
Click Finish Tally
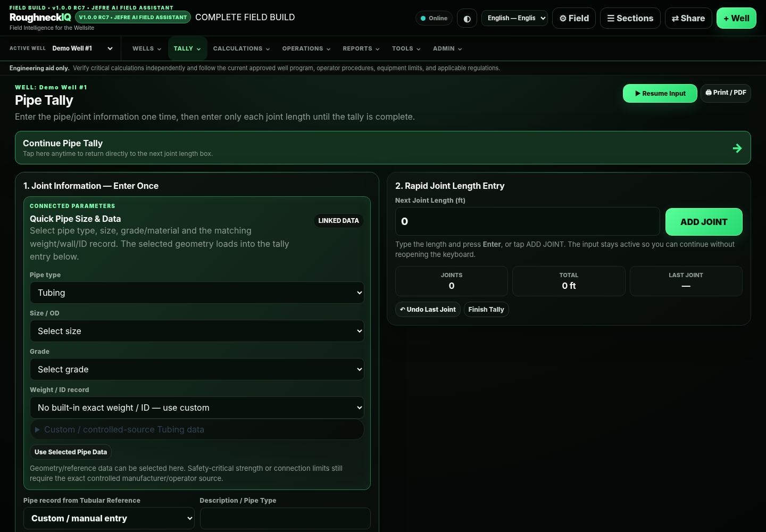point(486,310)
